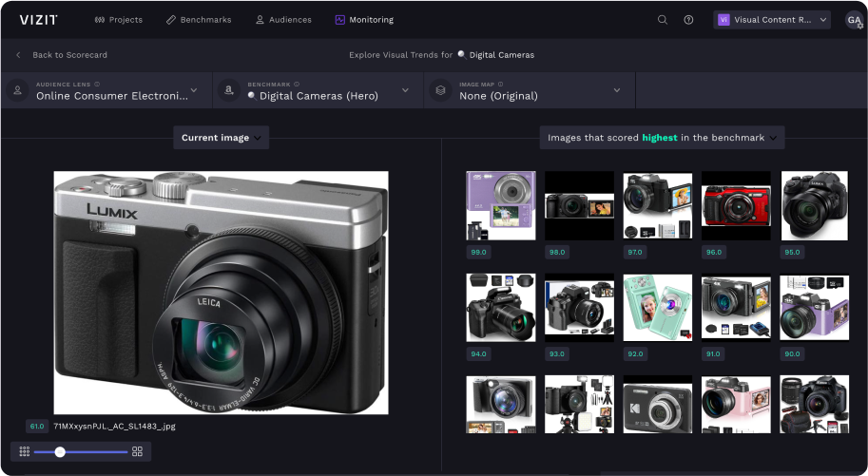Expand the Audience Lens dropdown
The image size is (868, 476).
point(194,90)
